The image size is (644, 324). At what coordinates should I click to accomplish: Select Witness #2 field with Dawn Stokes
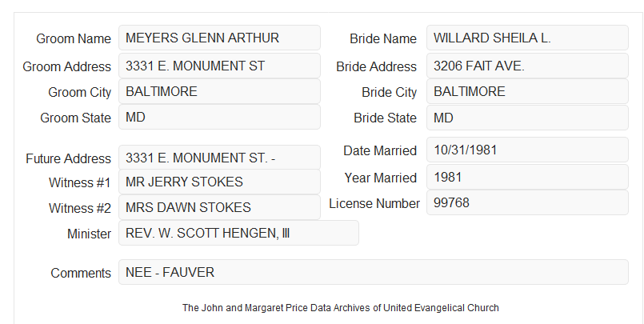click(x=219, y=207)
